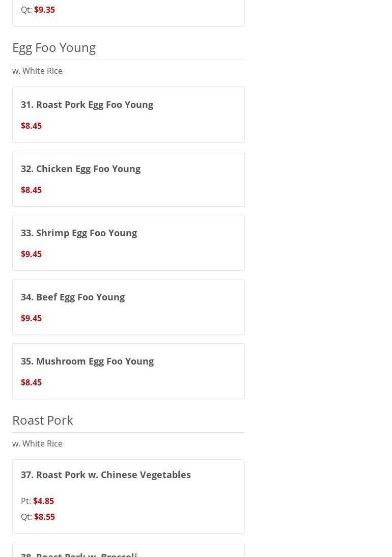This screenshot has width=392, height=557.
Task: Click the 'Pt:' label on item 37
Action: tap(26, 501)
